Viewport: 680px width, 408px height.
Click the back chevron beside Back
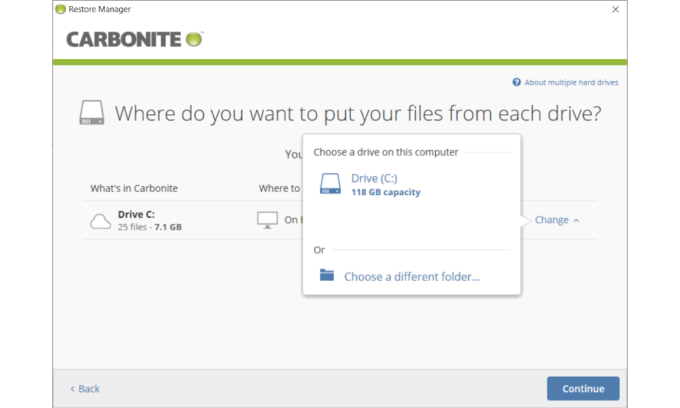coord(72,389)
